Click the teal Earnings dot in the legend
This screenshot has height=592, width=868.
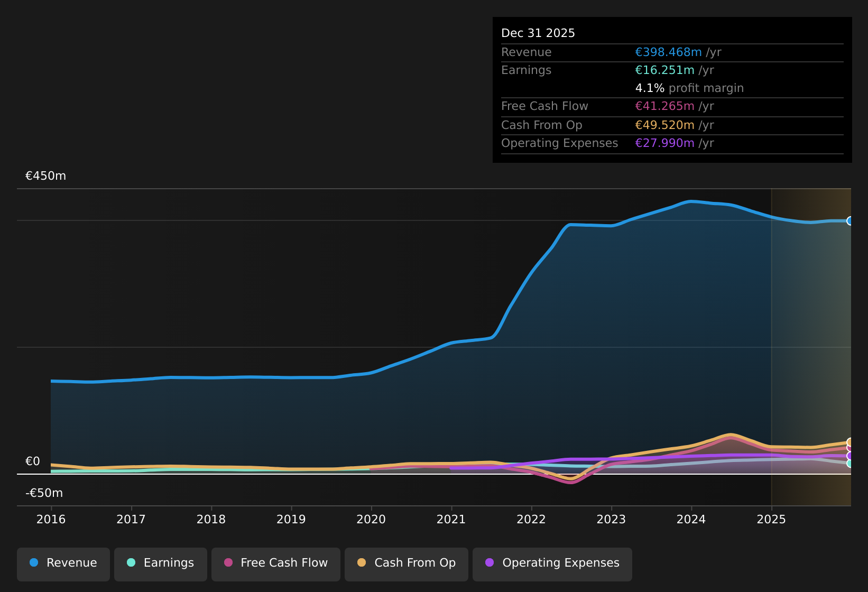[x=131, y=563]
